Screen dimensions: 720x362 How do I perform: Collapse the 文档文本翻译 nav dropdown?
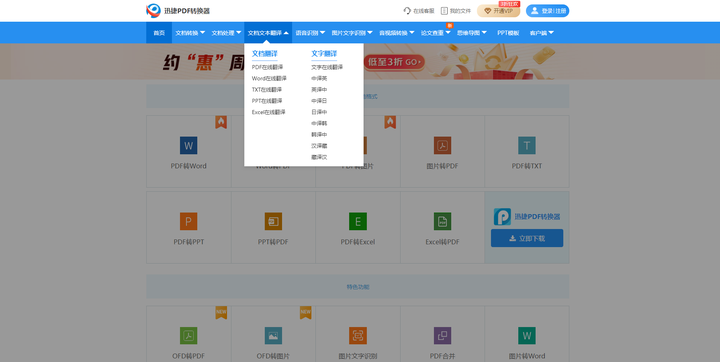[x=268, y=33]
